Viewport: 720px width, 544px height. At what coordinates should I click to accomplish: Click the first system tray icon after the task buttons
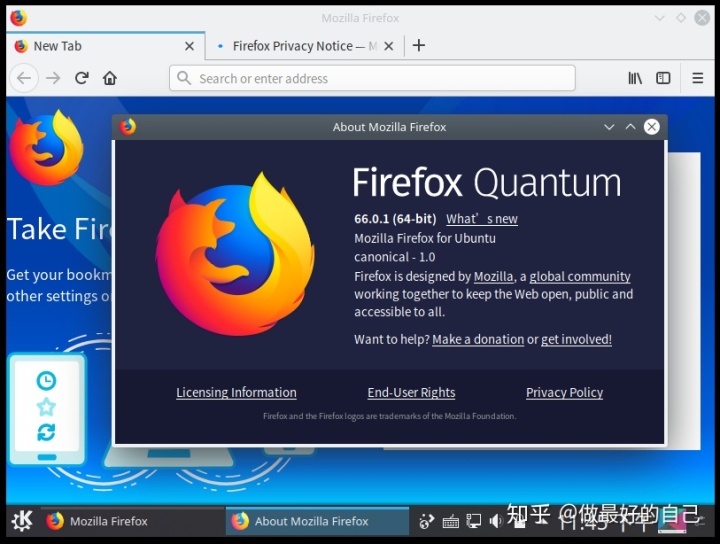427,521
